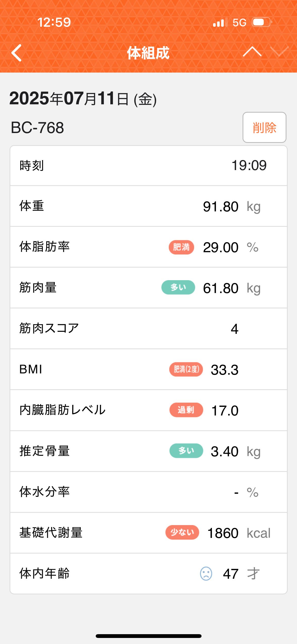The image size is (297, 644).
Task: Tap the back arrow icon
Action: click(17, 53)
